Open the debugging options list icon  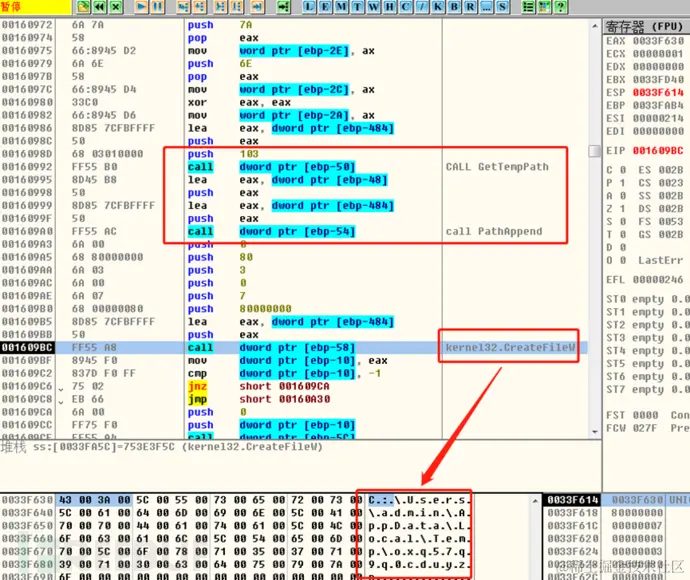528,7
